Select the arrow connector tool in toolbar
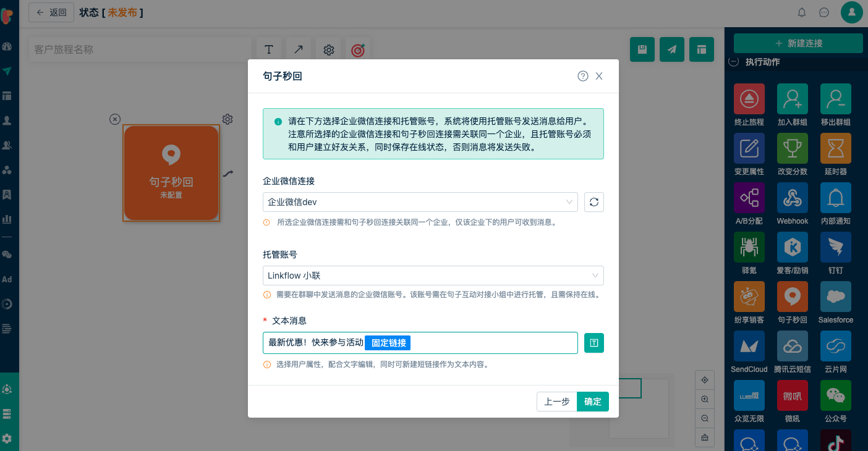The image size is (868, 451). click(299, 50)
